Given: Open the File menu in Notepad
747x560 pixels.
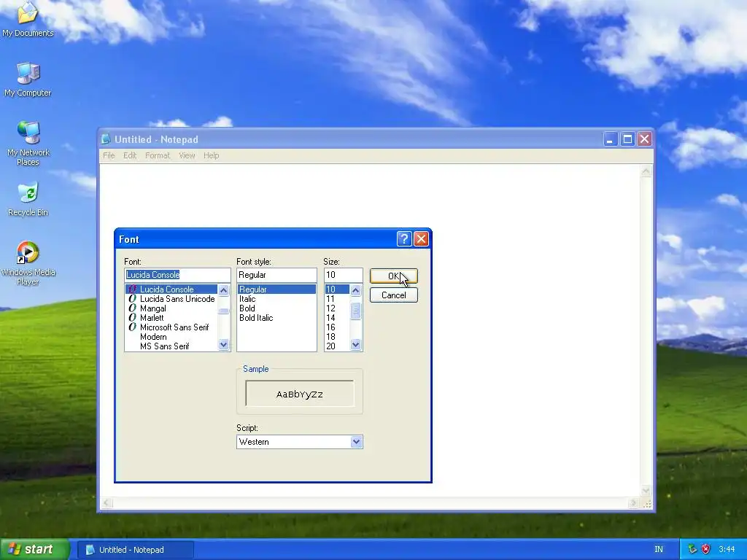Looking at the screenshot, I should 109,155.
